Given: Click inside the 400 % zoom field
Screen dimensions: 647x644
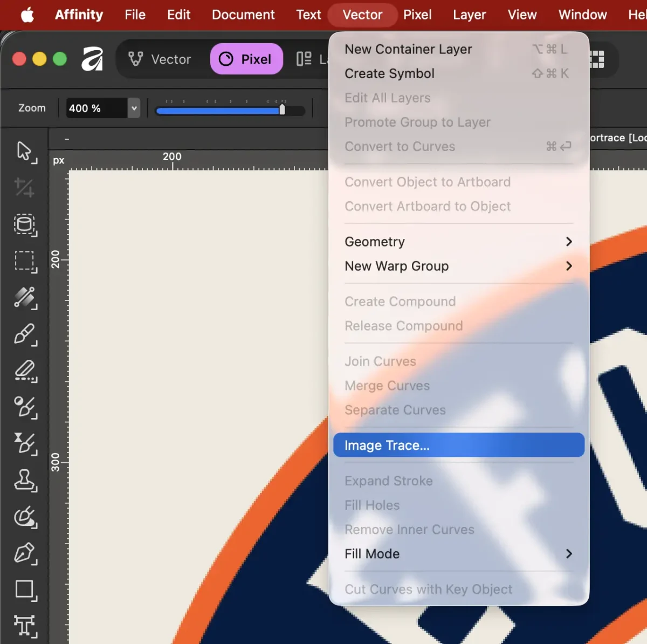Looking at the screenshot, I should pyautogui.click(x=97, y=108).
